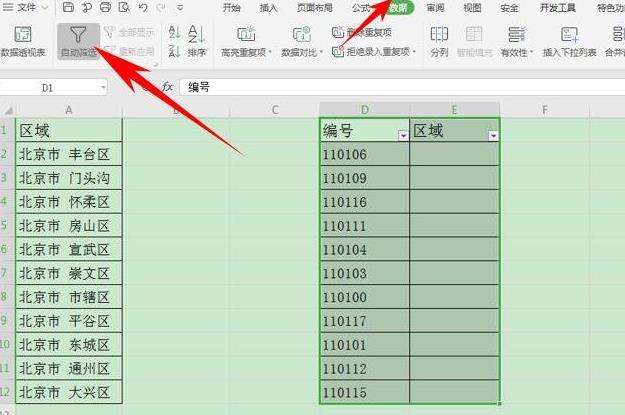Expand the 拒绝录入重复项 dropdown arrow

point(414,52)
